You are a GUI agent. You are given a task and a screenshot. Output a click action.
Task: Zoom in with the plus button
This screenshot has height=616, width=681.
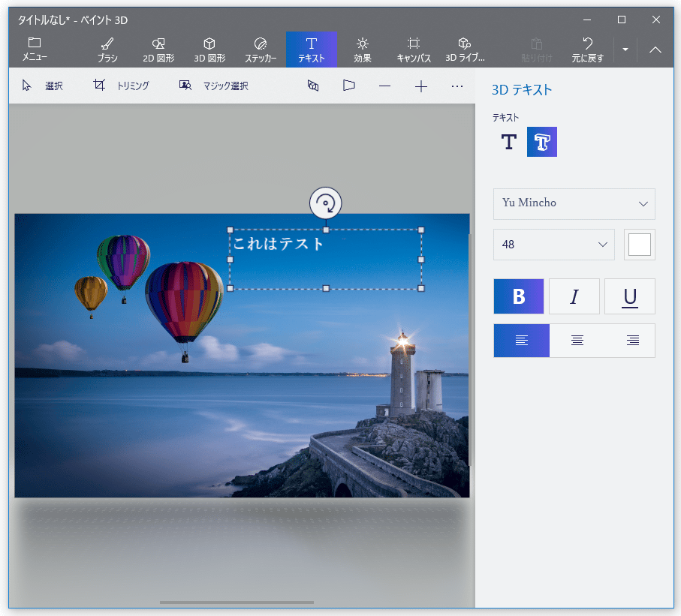421,86
